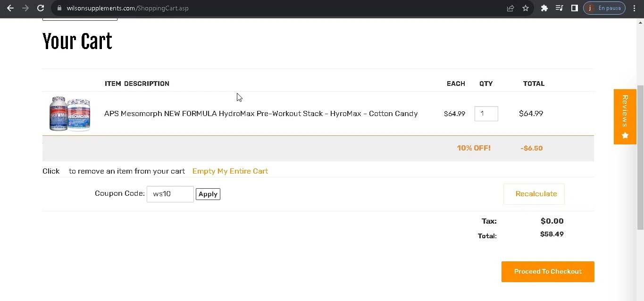644x301 pixels.
Task: Click the $64.99 each price
Action: [x=455, y=114]
